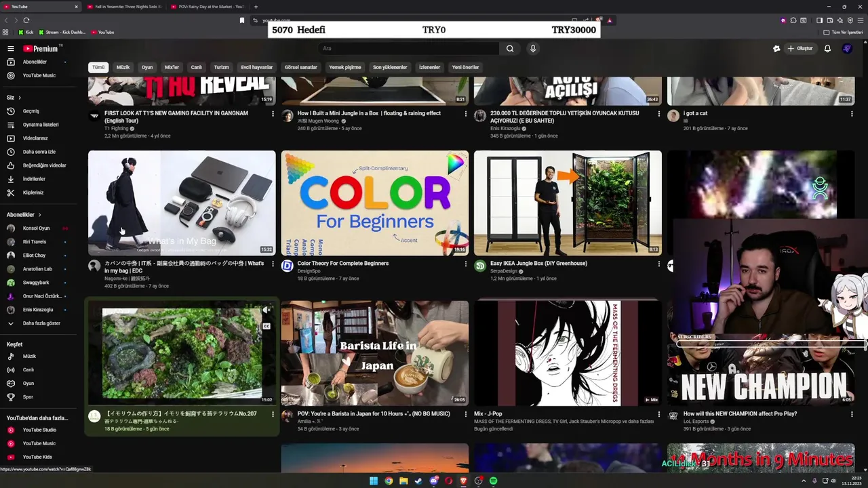The width and height of the screenshot is (868, 488).
Task: Select the Son yüklenenler filter chip
Action: [x=390, y=67]
